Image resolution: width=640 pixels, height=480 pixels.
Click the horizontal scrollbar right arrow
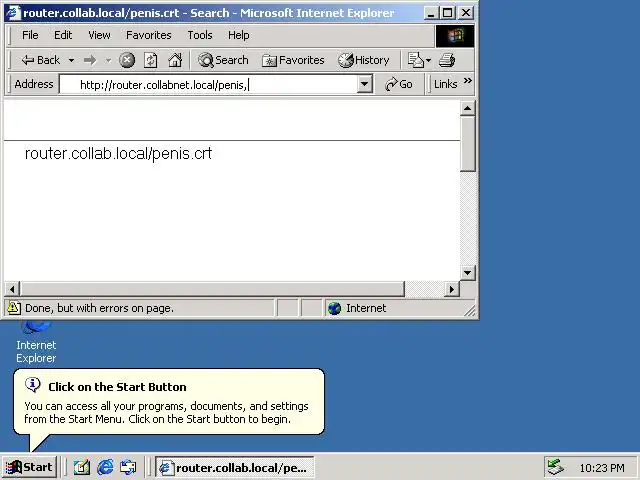coord(452,289)
